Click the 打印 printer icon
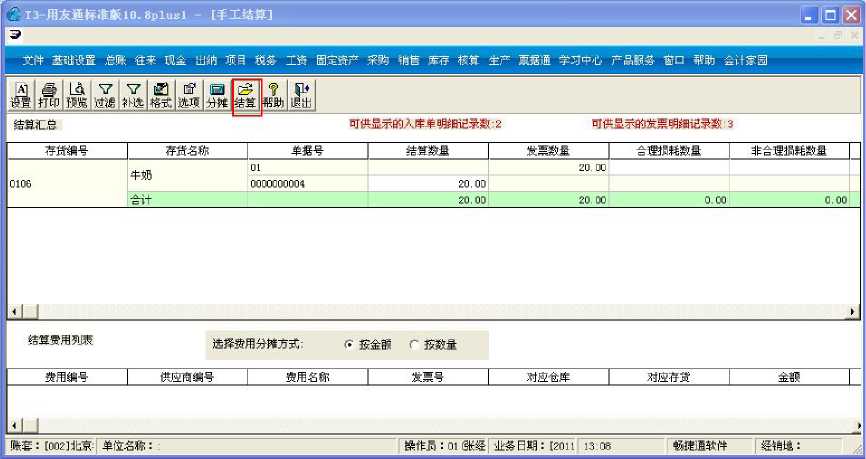 (49, 96)
